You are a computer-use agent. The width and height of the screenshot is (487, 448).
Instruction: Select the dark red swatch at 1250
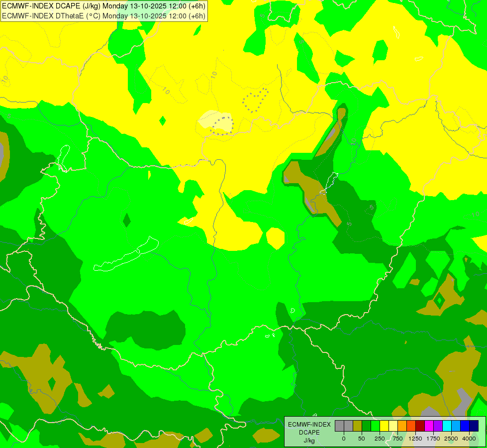coord(420,426)
